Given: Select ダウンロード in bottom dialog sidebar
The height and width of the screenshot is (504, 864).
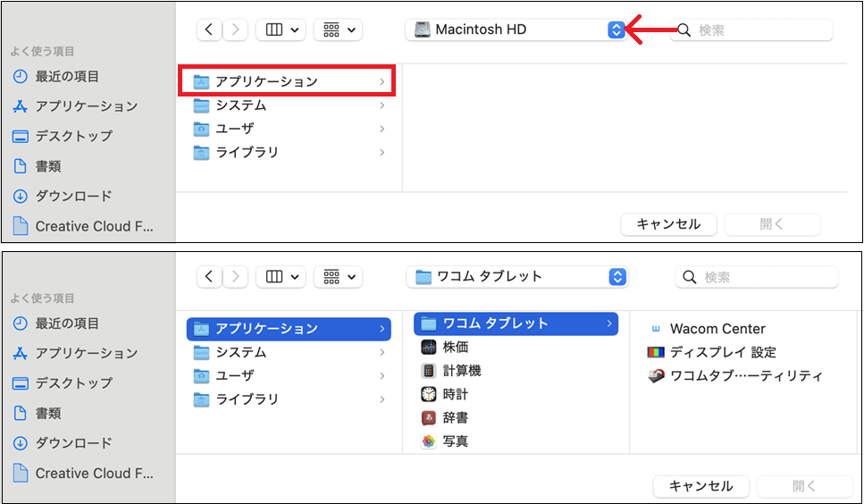Looking at the screenshot, I should [63, 443].
